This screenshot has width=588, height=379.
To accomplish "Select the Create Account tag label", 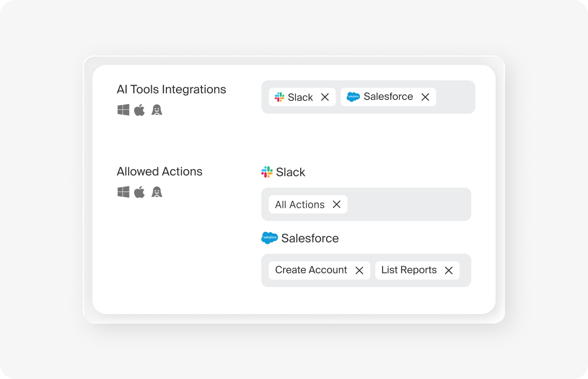I will [x=311, y=270].
